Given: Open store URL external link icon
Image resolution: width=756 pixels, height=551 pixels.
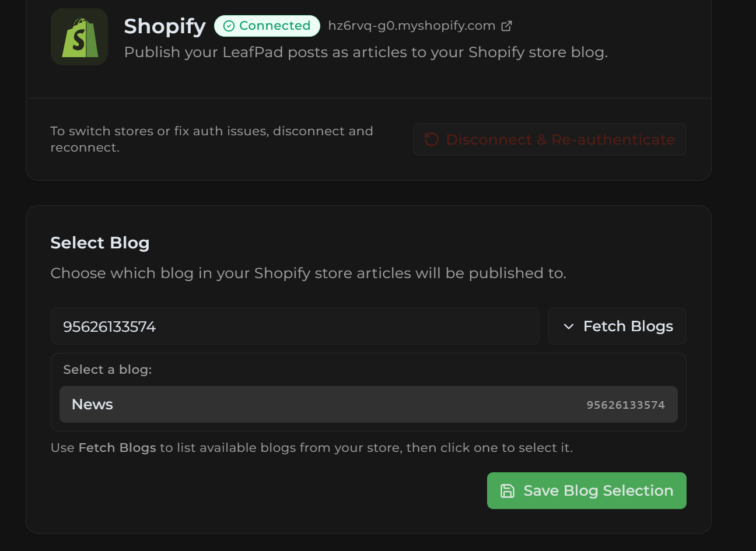Looking at the screenshot, I should click(x=507, y=26).
